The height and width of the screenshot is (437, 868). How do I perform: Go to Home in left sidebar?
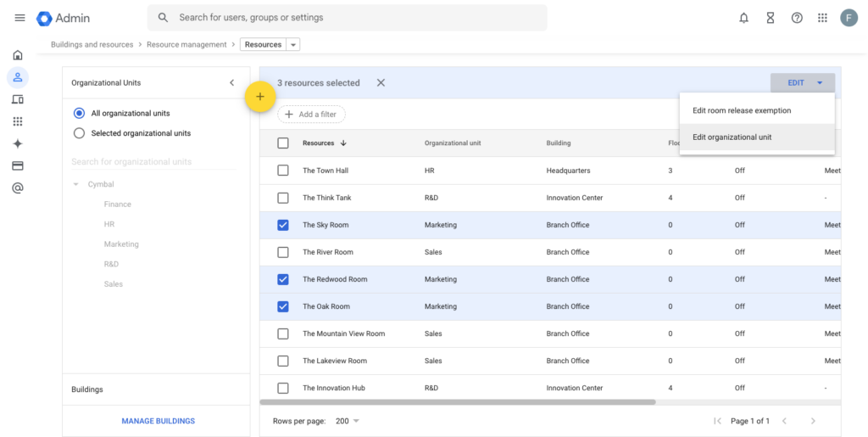click(x=18, y=55)
